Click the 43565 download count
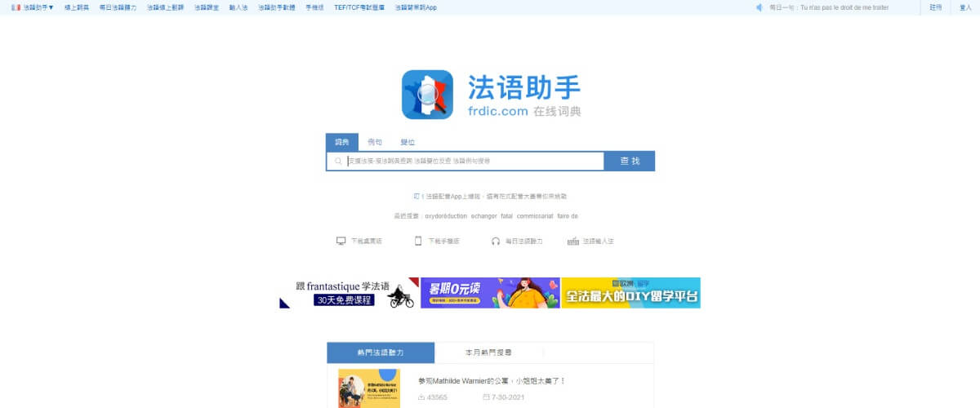Screen dimensions: 980x408 point(437,397)
